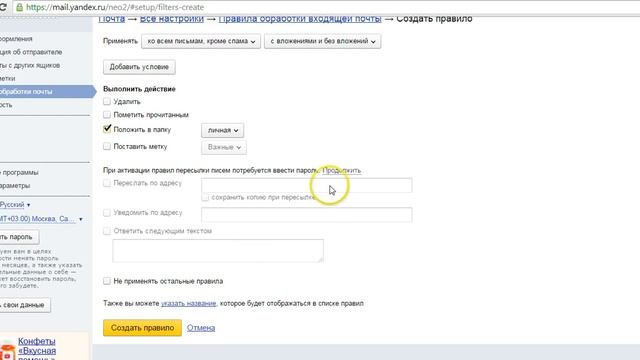The width and height of the screenshot is (640, 360).
Task: Click the green padlock security icon
Action: tap(19, 7)
